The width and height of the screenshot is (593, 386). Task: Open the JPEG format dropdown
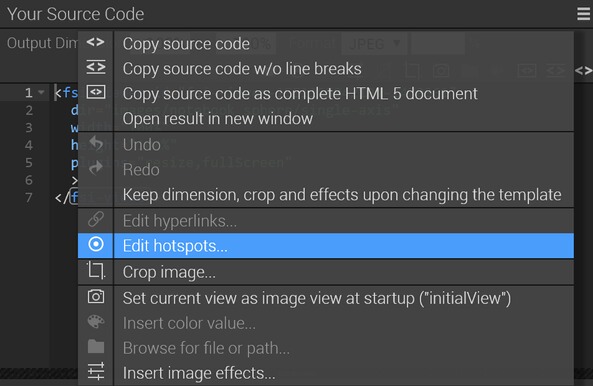tap(374, 44)
